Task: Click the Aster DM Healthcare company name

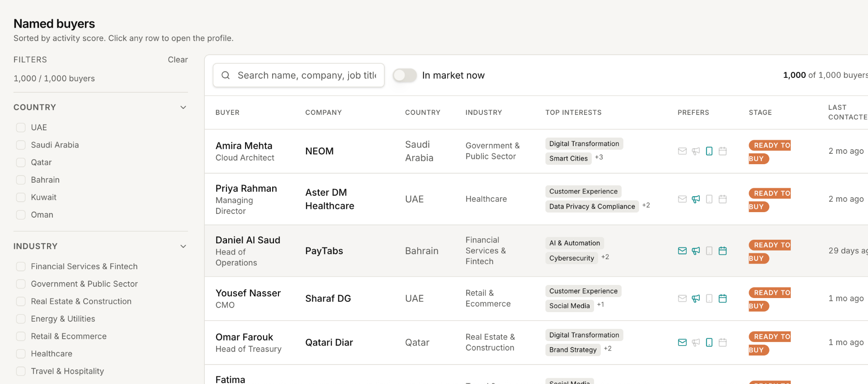Action: tap(330, 199)
